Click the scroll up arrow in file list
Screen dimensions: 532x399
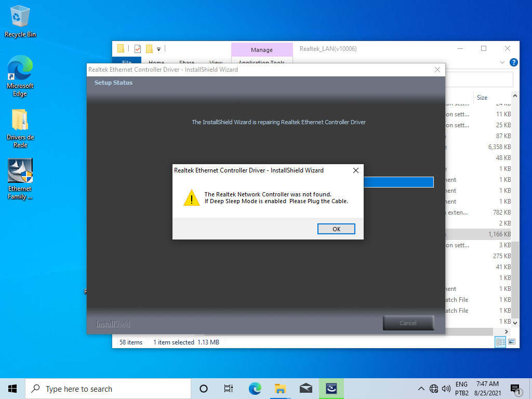(x=515, y=96)
